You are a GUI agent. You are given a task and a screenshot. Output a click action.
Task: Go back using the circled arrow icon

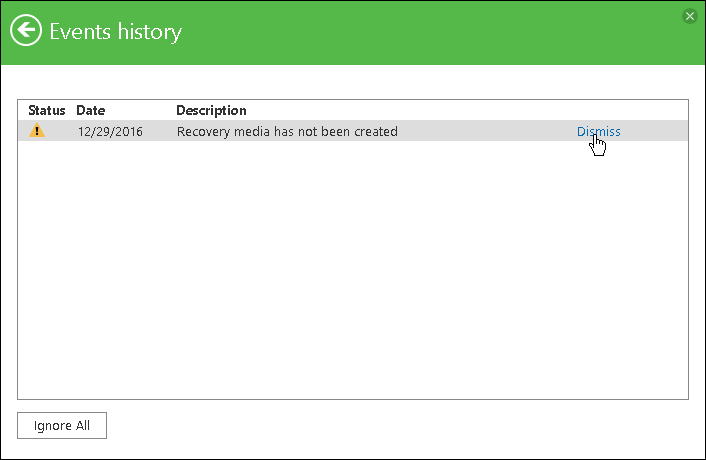(26, 31)
